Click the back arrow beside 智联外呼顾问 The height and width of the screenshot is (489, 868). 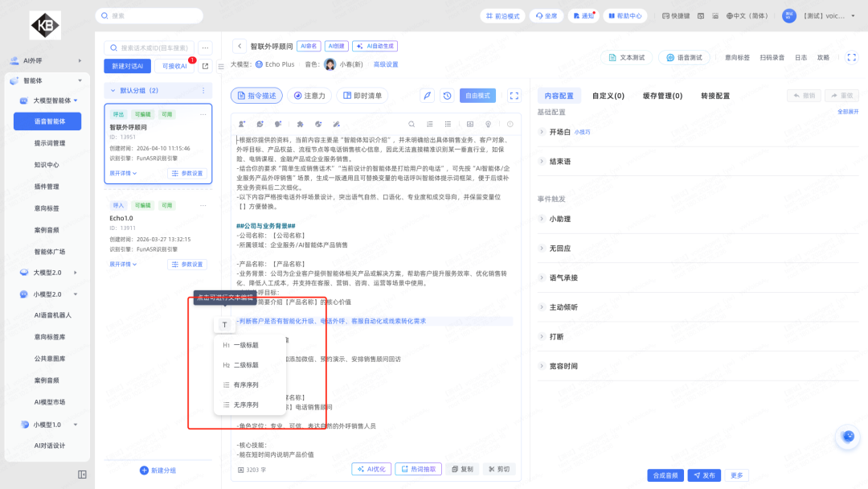click(x=239, y=47)
